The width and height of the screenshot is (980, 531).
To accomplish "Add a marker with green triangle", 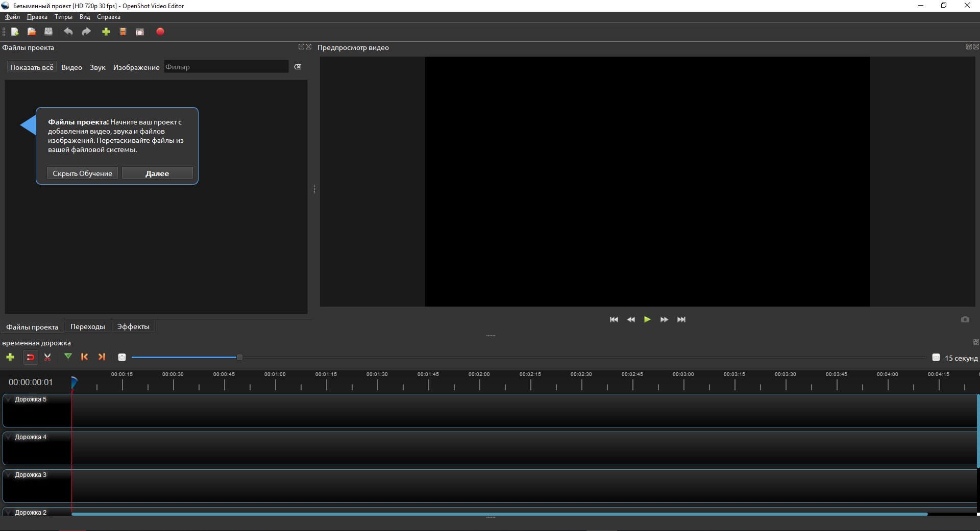I will [x=68, y=357].
